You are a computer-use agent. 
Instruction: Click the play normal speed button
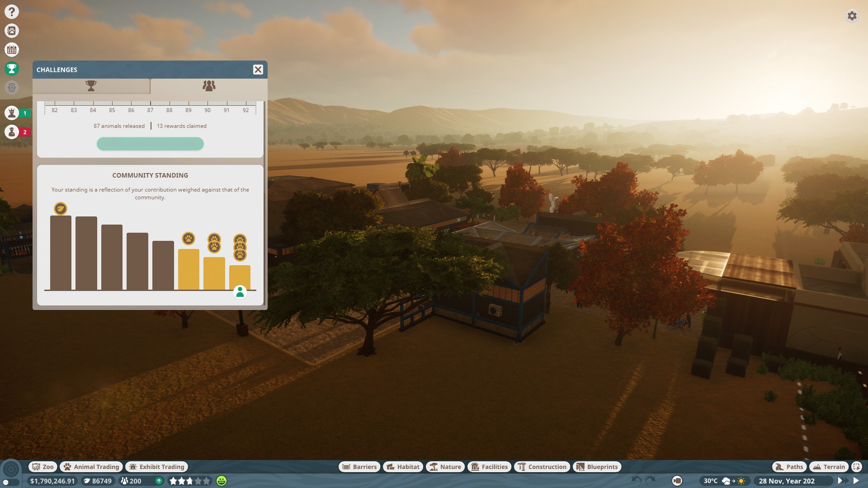coord(856,481)
